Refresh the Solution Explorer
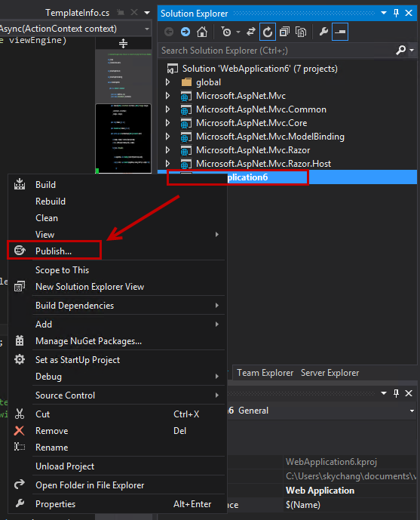The height and width of the screenshot is (520, 420). tap(268, 32)
